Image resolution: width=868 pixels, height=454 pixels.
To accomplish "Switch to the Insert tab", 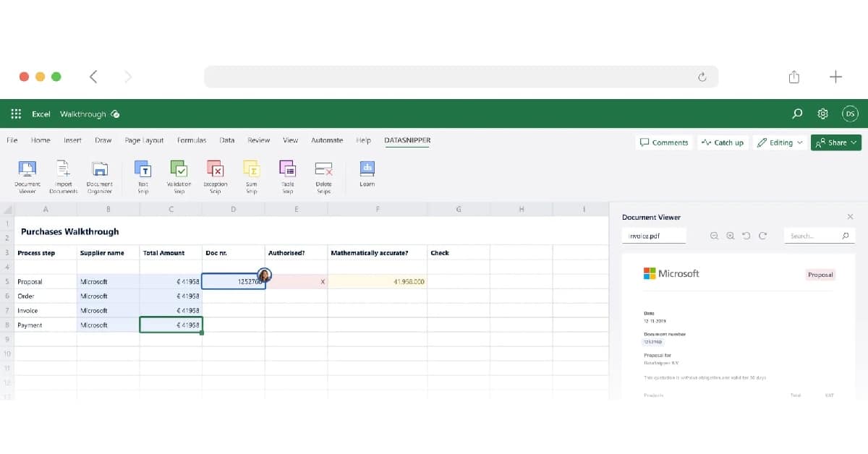I will point(72,140).
